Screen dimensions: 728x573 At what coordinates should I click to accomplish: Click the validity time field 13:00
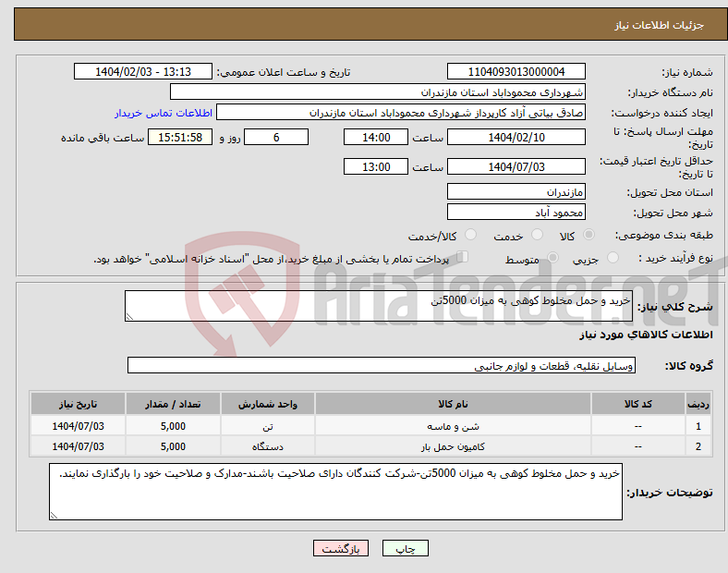pyautogui.click(x=376, y=166)
